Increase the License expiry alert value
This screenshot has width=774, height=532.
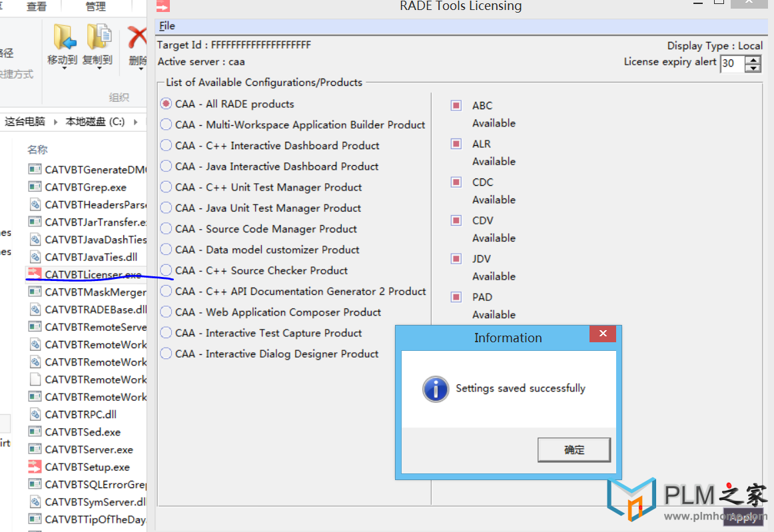tap(753, 60)
